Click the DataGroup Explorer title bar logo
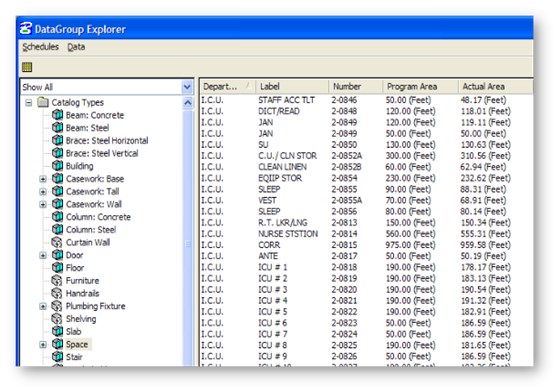The height and width of the screenshot is (392, 560). click(x=26, y=28)
